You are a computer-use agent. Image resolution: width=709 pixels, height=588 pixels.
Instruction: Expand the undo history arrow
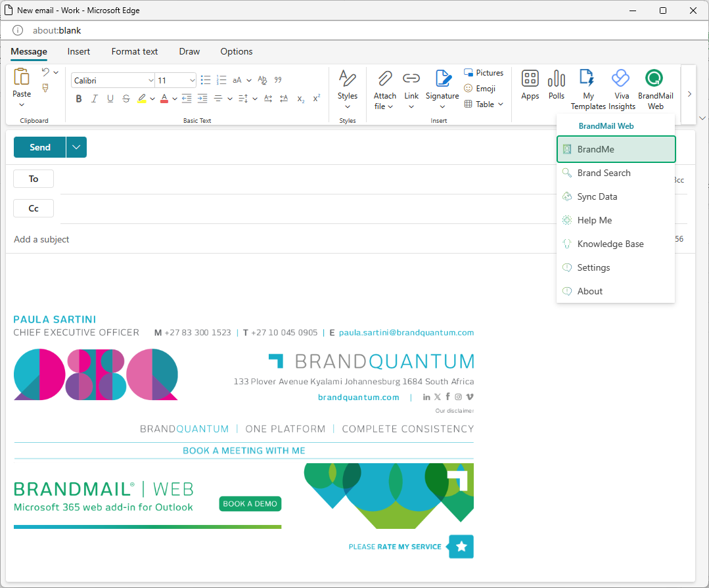[x=56, y=72]
